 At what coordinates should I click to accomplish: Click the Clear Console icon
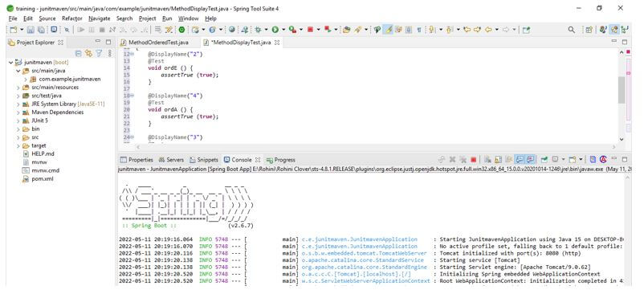point(487,159)
